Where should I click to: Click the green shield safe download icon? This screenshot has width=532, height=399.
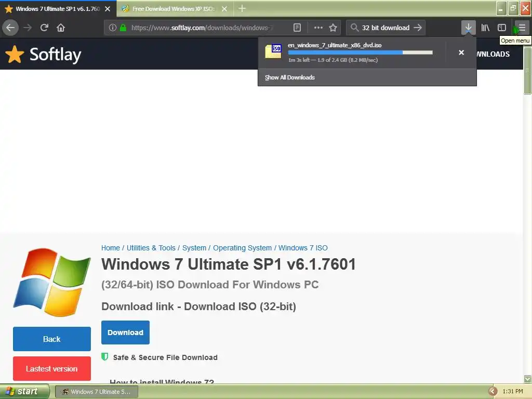pyautogui.click(x=105, y=357)
